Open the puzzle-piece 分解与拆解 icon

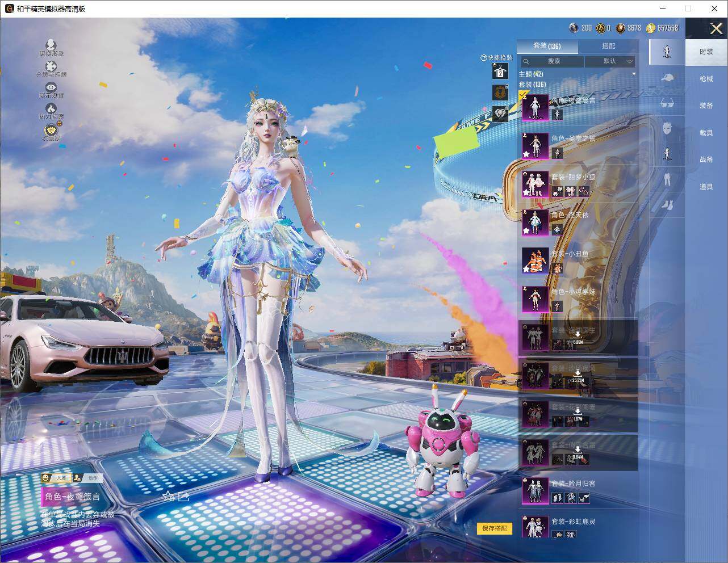point(51,66)
